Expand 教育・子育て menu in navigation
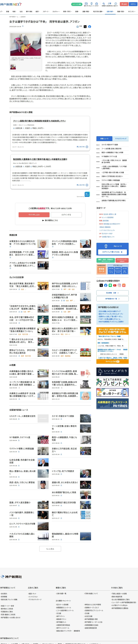Screen dimensions: 138x644 68,11
